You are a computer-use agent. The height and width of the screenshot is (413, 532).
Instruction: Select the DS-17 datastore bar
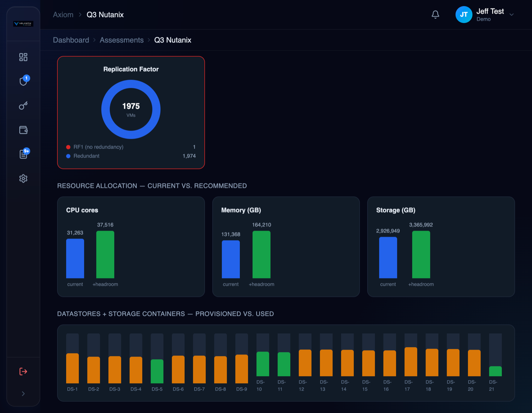411,362
